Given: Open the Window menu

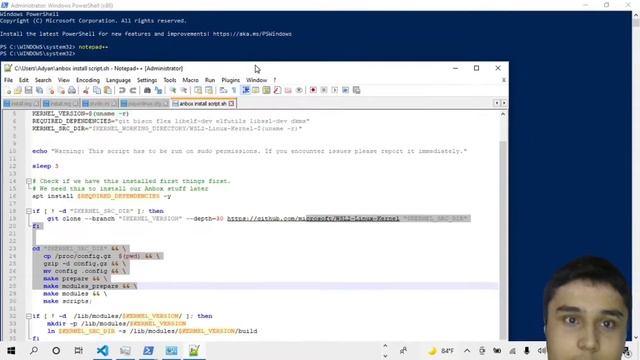Looking at the screenshot, I should (256, 80).
